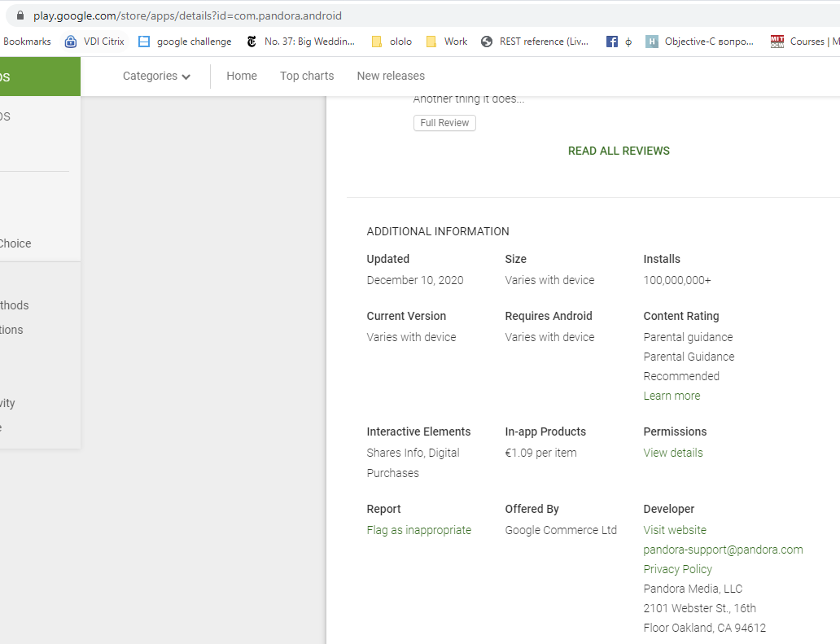Click the Full Review button
The width and height of the screenshot is (840, 644).
click(x=444, y=123)
